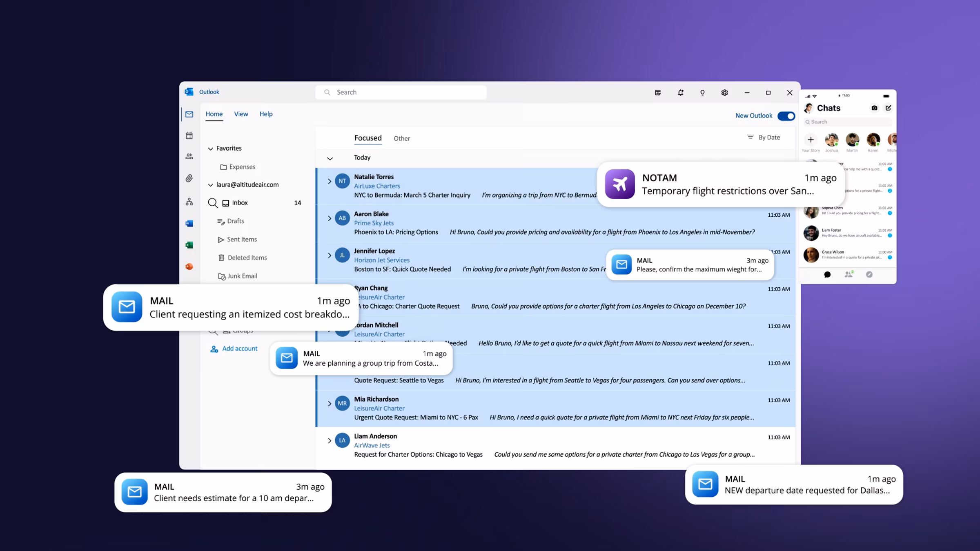The image size is (980, 551).
Task: Open the Sent Items folder
Action: pyautogui.click(x=237, y=240)
